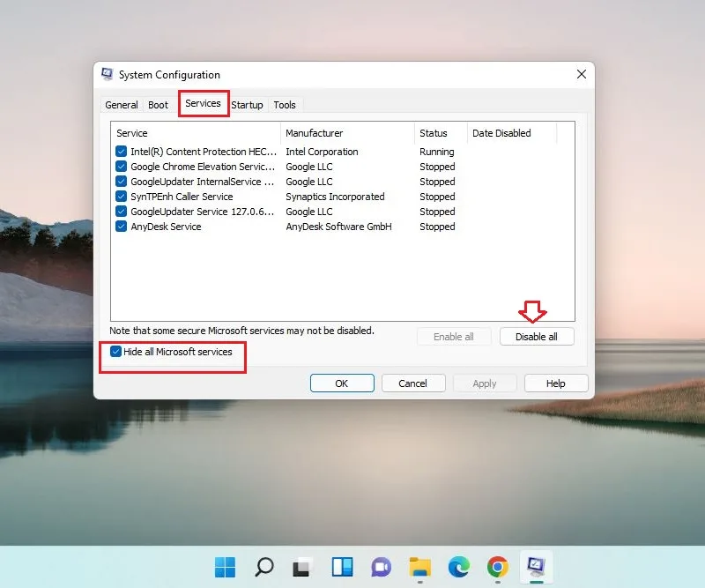Open File Explorer from taskbar

click(420, 567)
